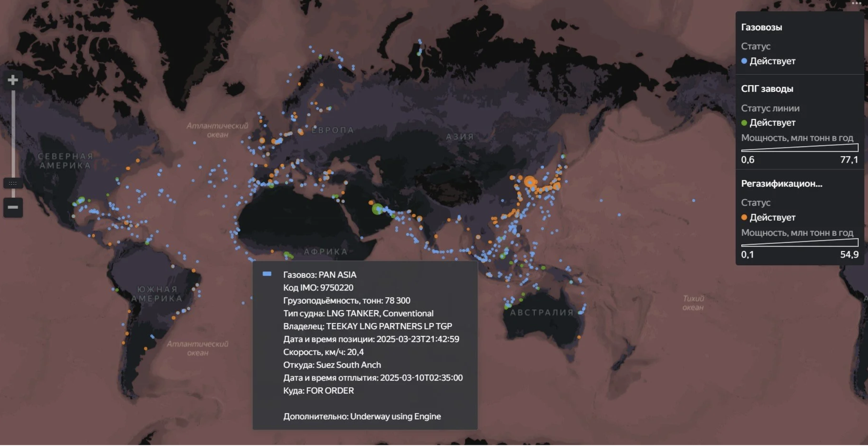Click the Грузоподъёмность 78 300 line
This screenshot has height=447, width=868.
[347, 301]
